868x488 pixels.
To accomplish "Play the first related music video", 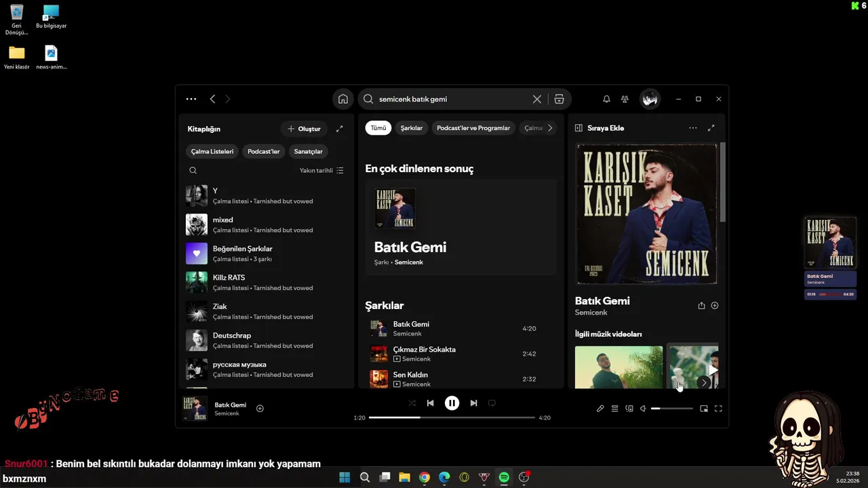I will click(619, 367).
